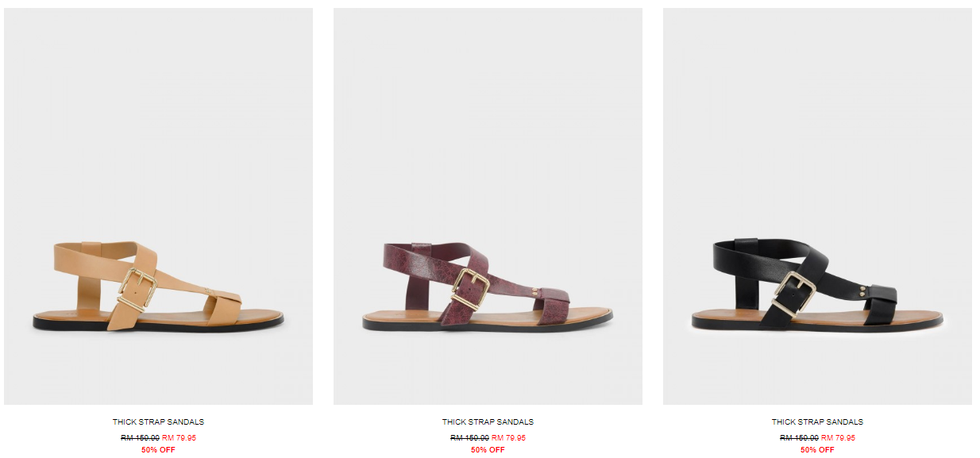Click the Thick Strap Sandals title under tan sandal
The image size is (980, 458).
click(158, 422)
